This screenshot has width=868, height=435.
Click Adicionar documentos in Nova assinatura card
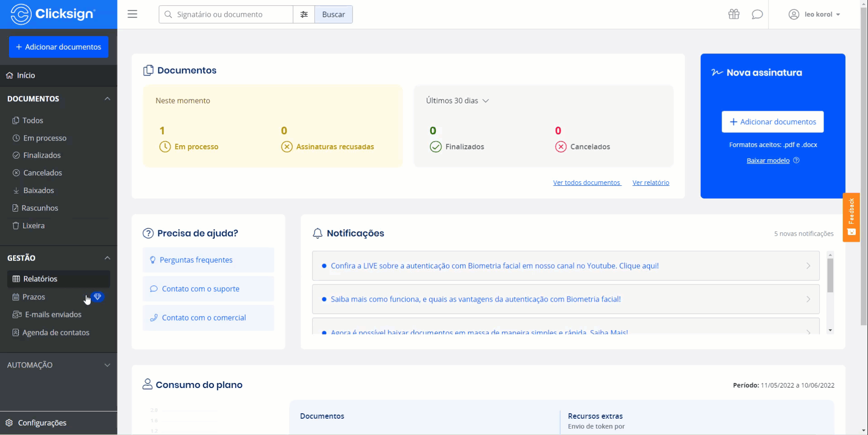coord(773,122)
